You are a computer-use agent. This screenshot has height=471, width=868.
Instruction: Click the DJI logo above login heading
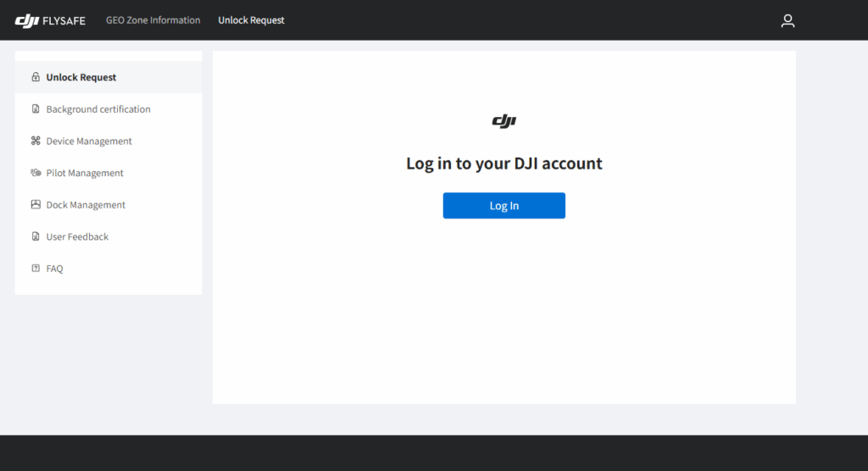click(504, 120)
